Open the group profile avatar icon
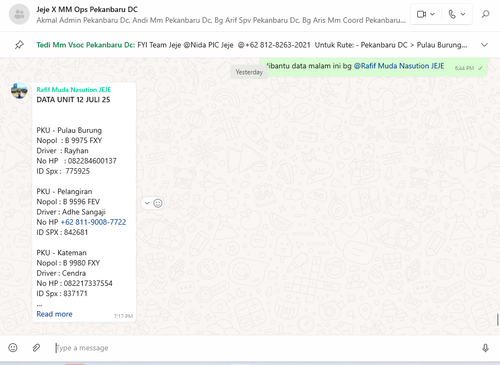 tap(19, 14)
